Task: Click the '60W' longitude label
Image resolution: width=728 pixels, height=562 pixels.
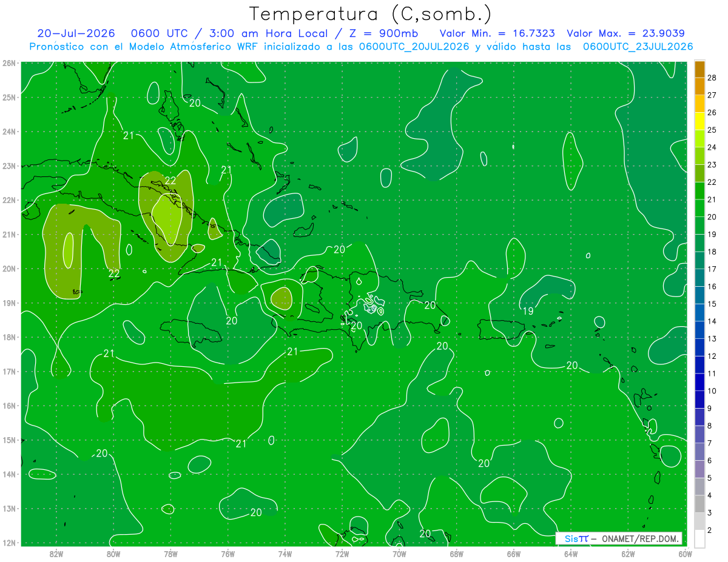Action: 685,553
